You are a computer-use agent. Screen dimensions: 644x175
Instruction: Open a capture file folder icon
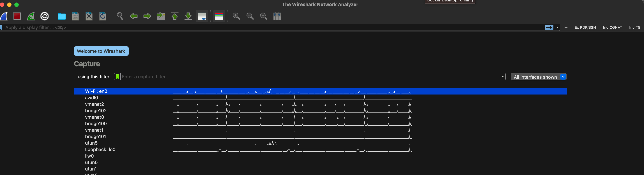pos(62,16)
